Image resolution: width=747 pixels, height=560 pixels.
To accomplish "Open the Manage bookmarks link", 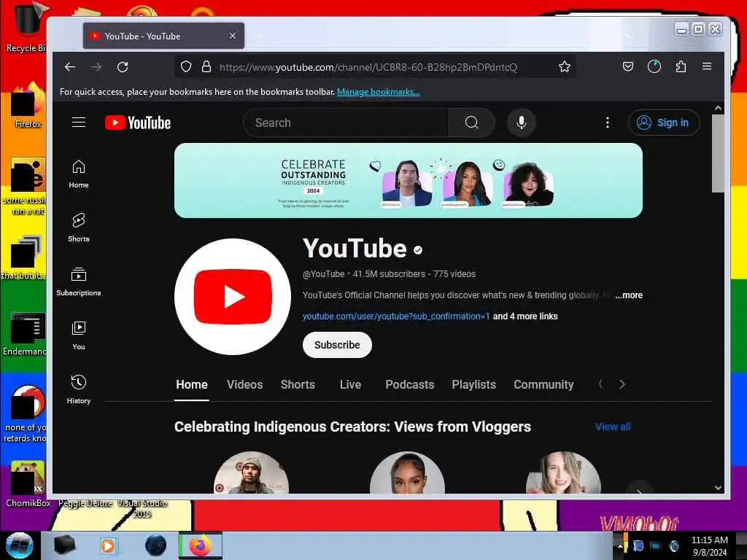I will (379, 92).
